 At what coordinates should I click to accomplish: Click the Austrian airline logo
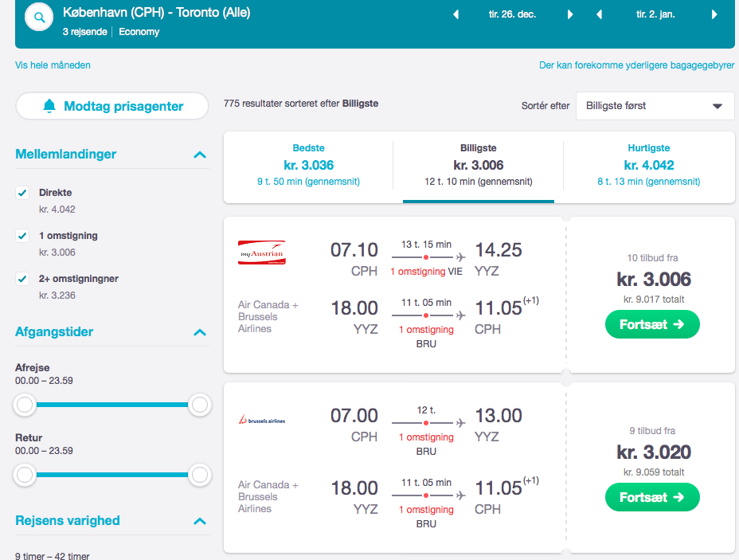pos(261,252)
